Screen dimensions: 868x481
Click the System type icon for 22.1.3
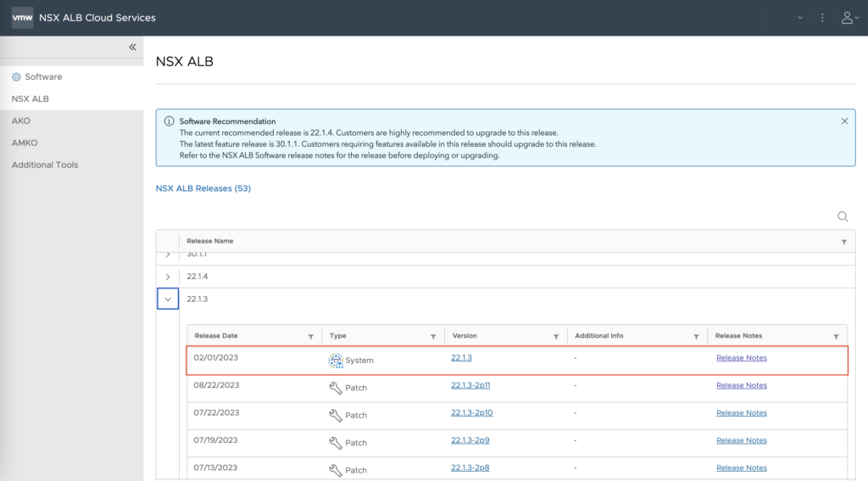(336, 361)
